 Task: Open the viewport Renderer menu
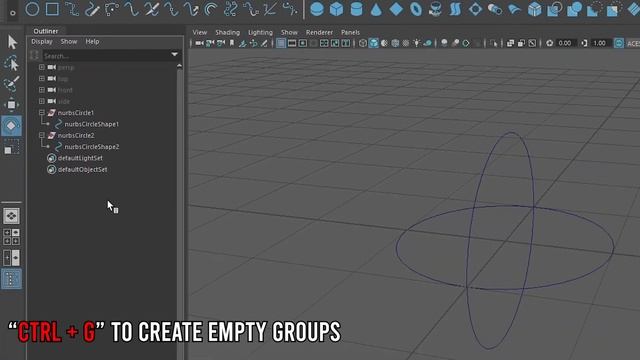tap(319, 32)
